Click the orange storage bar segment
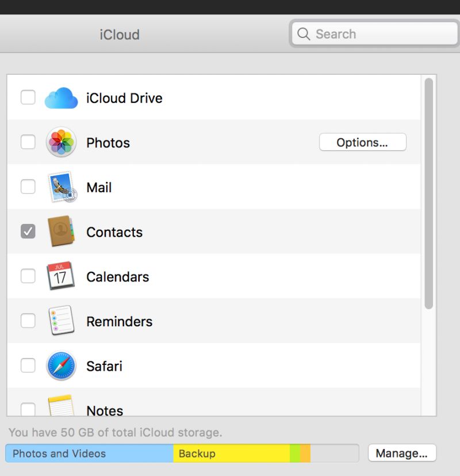The height and width of the screenshot is (476, 460). pyautogui.click(x=305, y=453)
